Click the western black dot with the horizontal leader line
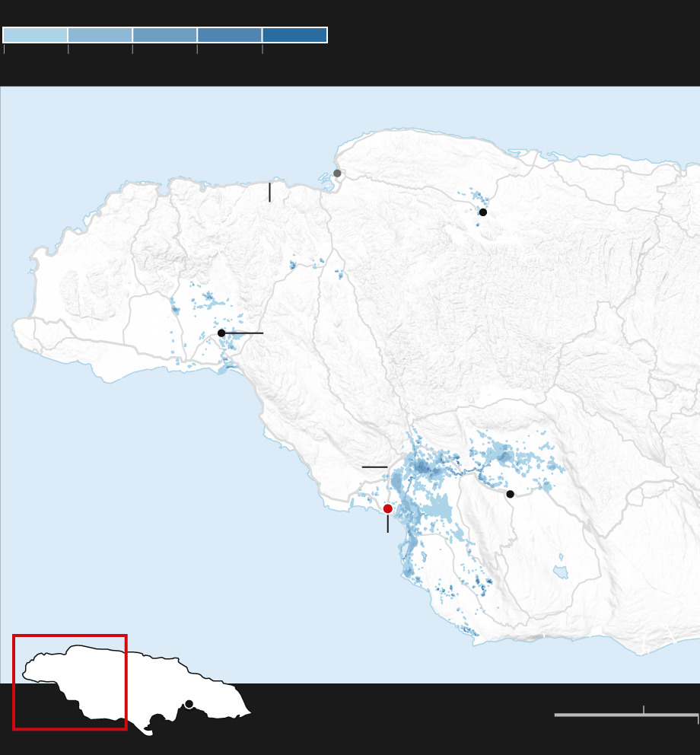 point(221,333)
